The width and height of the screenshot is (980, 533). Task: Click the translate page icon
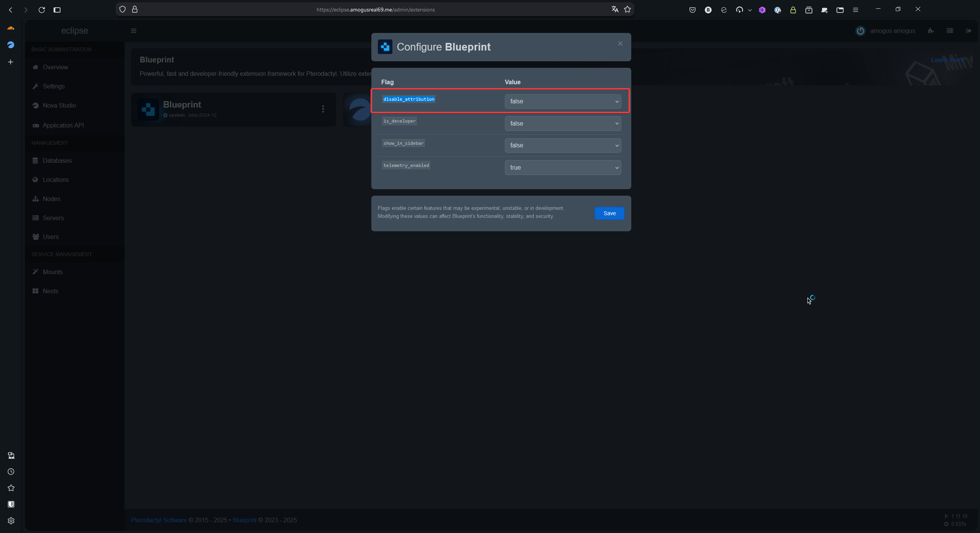[x=615, y=9]
